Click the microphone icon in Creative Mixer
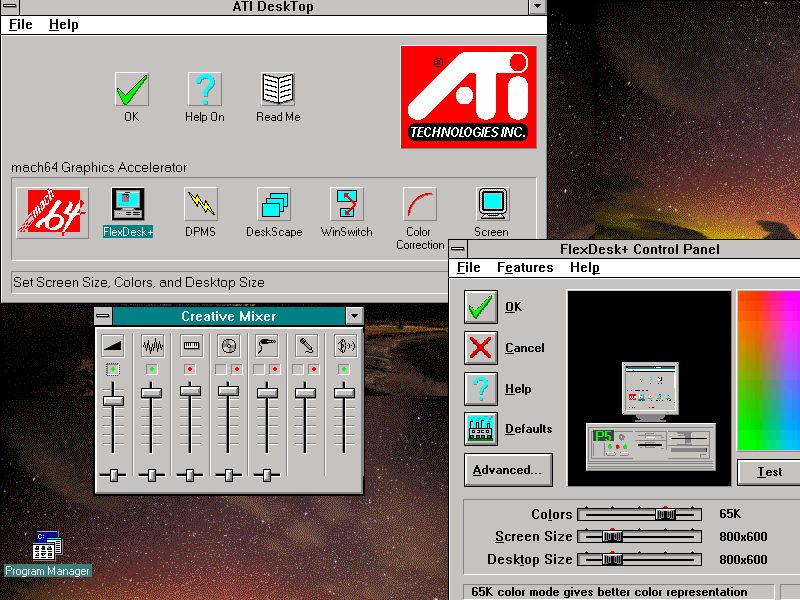The height and width of the screenshot is (600, 800). coord(306,345)
